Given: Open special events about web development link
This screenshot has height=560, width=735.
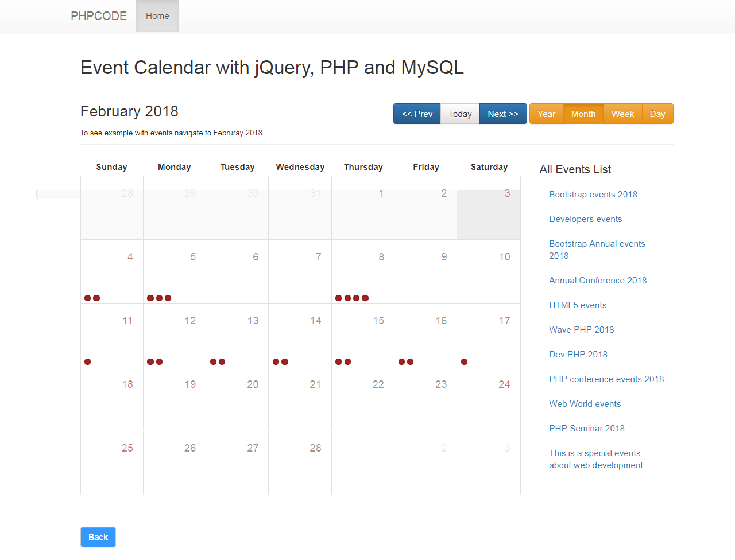Looking at the screenshot, I should 596,459.
